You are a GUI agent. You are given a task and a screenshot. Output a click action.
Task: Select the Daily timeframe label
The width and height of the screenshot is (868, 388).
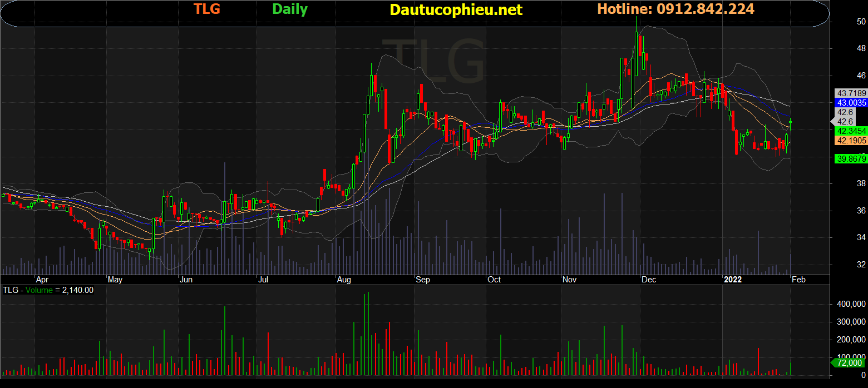[x=290, y=9]
